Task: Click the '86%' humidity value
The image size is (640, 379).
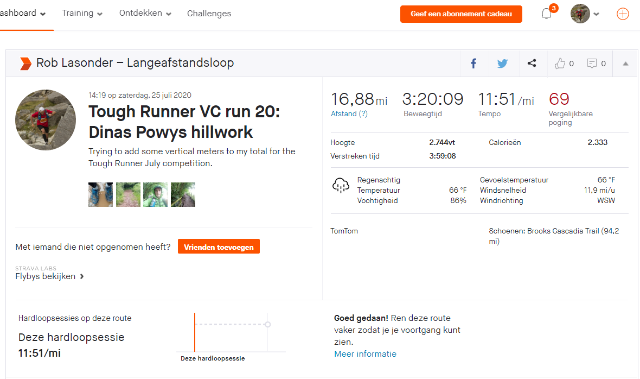Action: pyautogui.click(x=458, y=200)
